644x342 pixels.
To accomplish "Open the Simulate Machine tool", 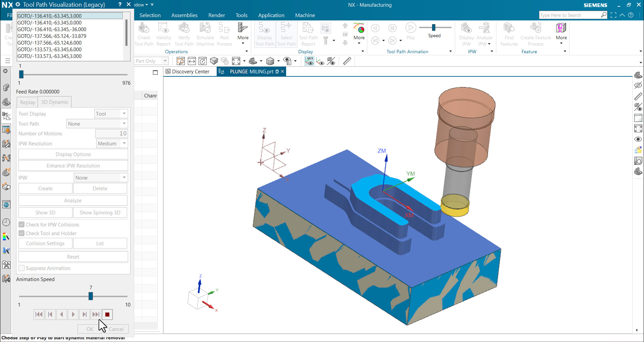I will pos(205,33).
